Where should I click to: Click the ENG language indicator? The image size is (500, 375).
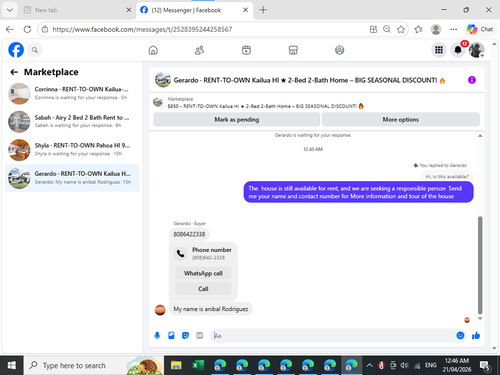[x=430, y=365]
